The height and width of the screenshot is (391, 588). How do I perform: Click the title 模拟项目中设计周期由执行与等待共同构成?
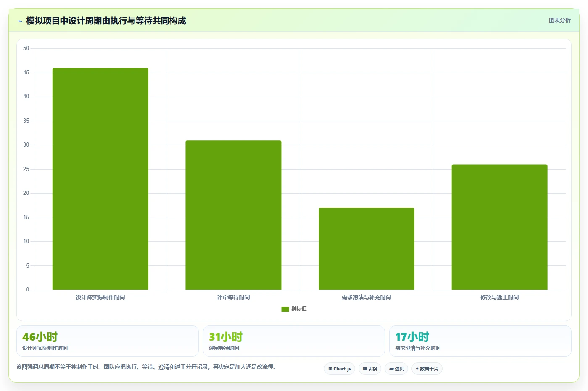pos(106,21)
